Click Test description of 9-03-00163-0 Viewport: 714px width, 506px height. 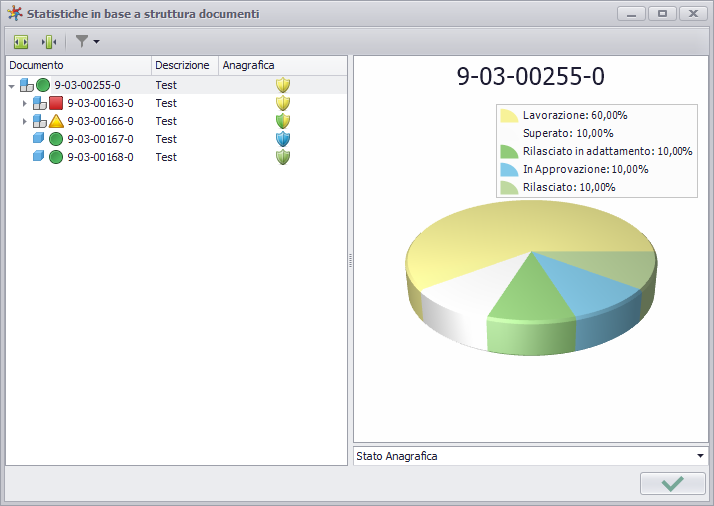click(166, 103)
